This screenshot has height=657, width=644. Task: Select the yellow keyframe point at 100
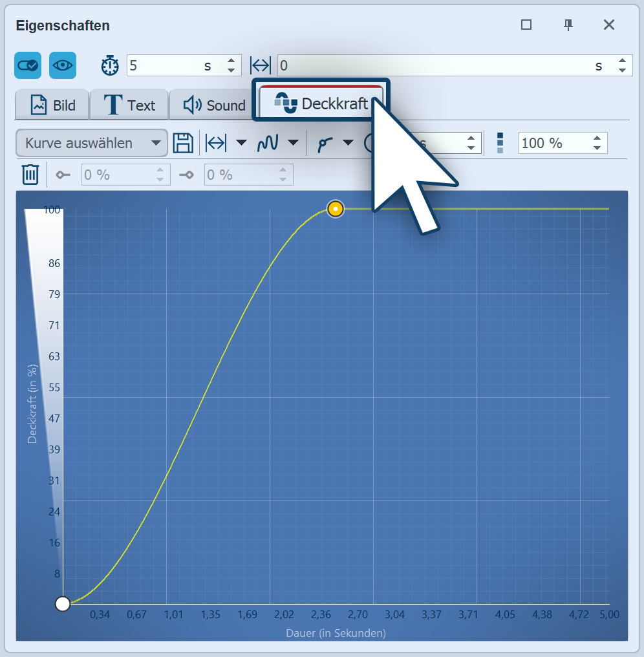[335, 209]
